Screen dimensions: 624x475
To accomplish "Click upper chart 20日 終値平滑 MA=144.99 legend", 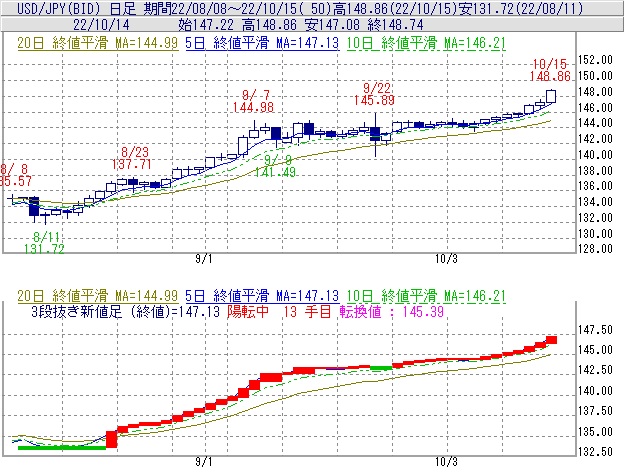I will click(98, 43).
